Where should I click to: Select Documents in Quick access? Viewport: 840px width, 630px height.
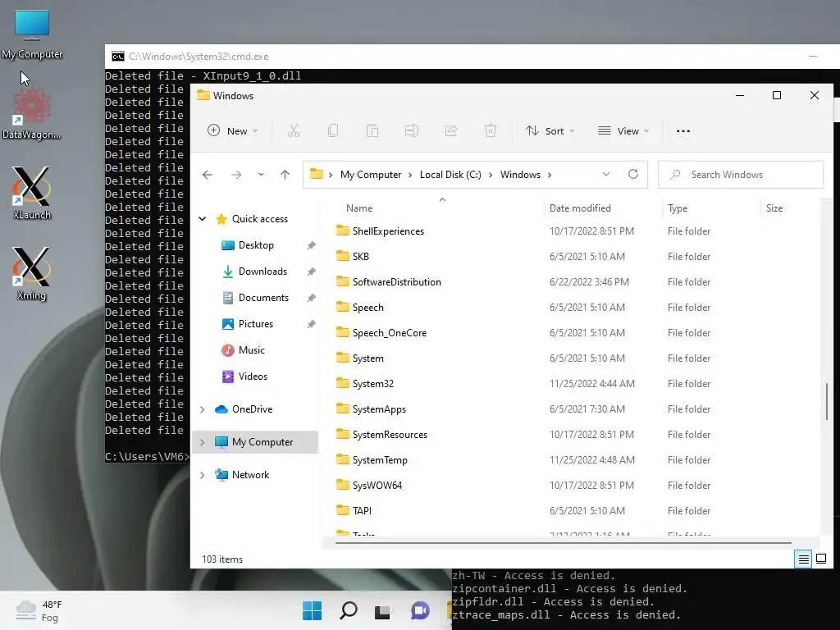263,297
